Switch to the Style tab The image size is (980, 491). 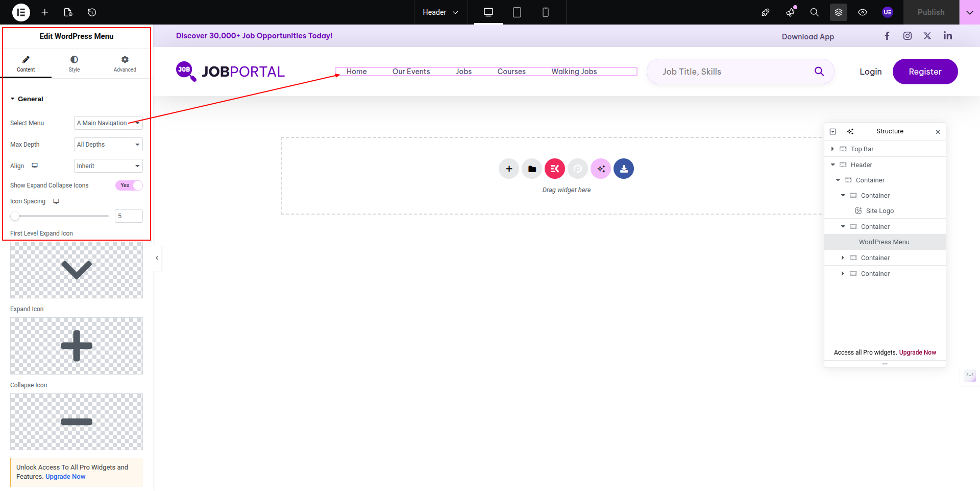pyautogui.click(x=74, y=64)
